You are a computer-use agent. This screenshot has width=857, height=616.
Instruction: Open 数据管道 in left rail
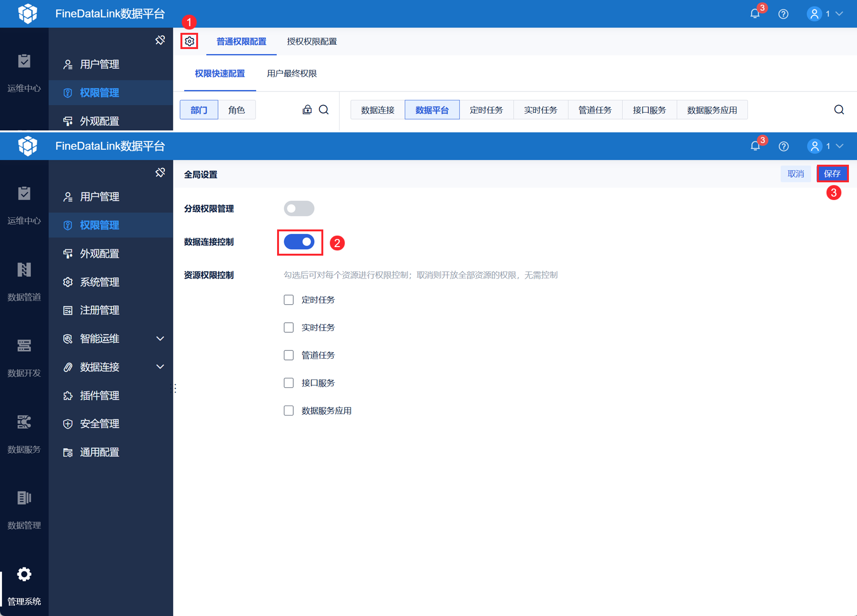(x=24, y=281)
